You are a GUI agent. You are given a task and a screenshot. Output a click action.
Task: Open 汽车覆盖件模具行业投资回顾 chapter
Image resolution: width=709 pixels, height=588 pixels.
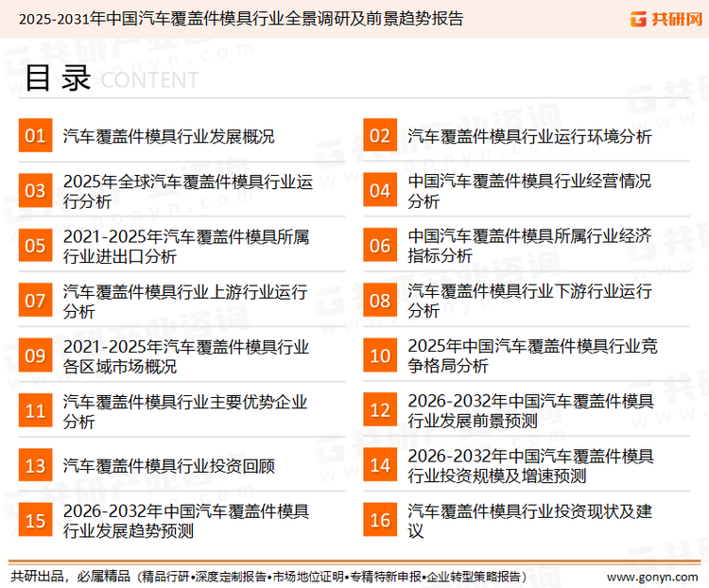[168, 466]
